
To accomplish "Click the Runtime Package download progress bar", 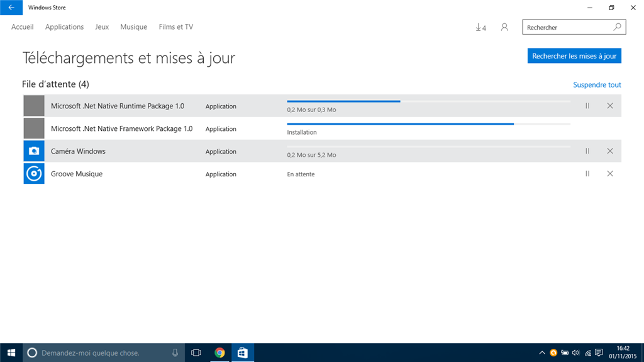I will [x=428, y=101].
